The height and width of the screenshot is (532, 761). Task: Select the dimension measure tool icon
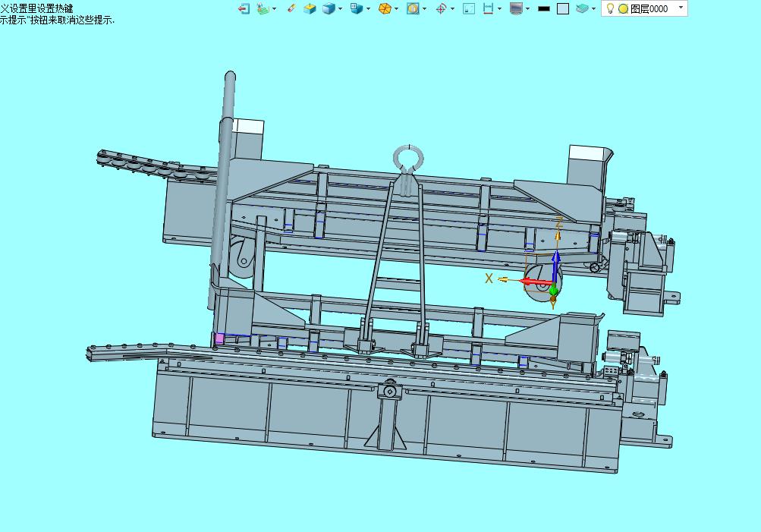(x=489, y=8)
